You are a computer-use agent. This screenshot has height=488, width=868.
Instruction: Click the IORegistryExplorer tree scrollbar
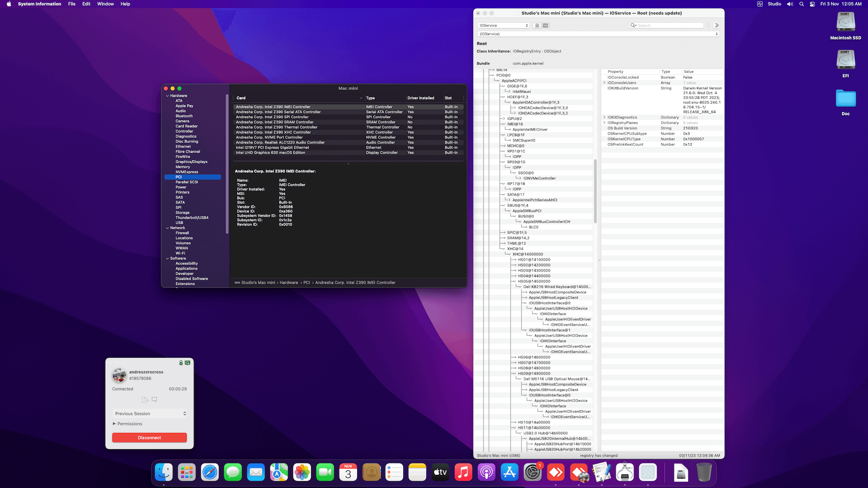[595, 192]
